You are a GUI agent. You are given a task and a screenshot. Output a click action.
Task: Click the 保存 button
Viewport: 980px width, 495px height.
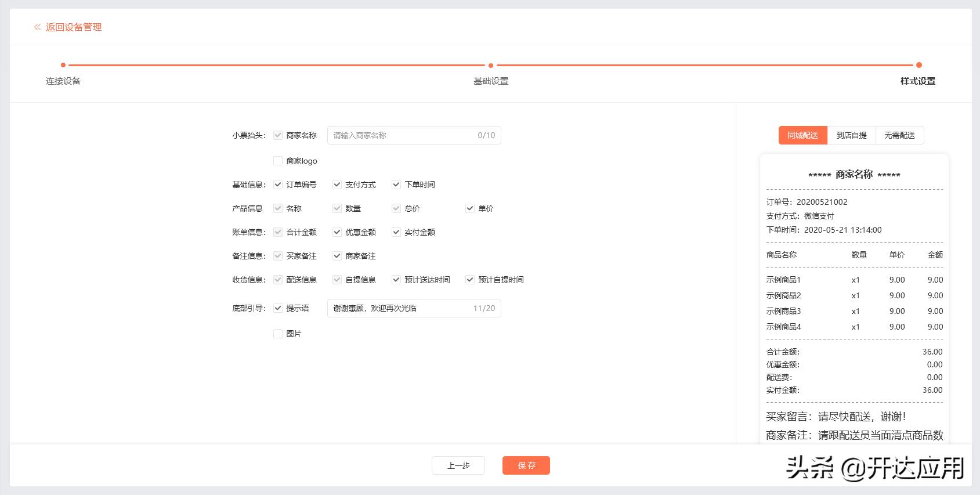[x=526, y=465]
